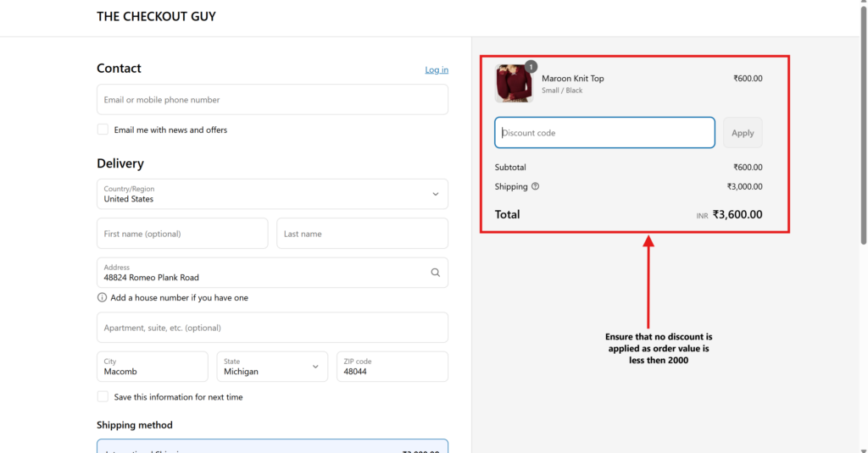Expand the State dropdown showing Michigan

pos(271,367)
